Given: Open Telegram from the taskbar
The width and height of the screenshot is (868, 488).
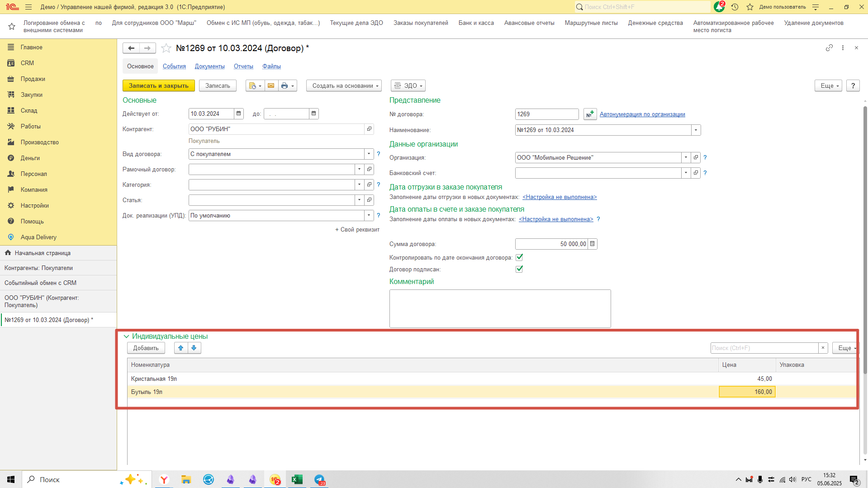Looking at the screenshot, I should [x=320, y=479].
